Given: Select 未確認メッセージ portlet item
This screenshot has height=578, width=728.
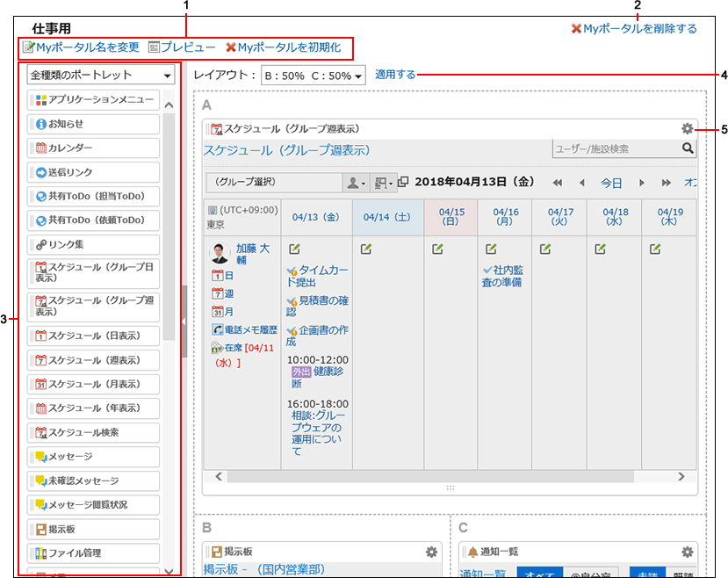Looking at the screenshot, I should (x=93, y=481).
